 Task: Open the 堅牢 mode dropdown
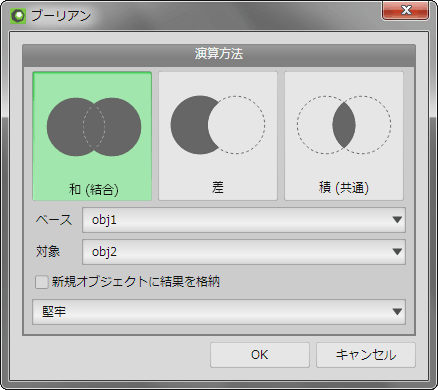click(219, 312)
